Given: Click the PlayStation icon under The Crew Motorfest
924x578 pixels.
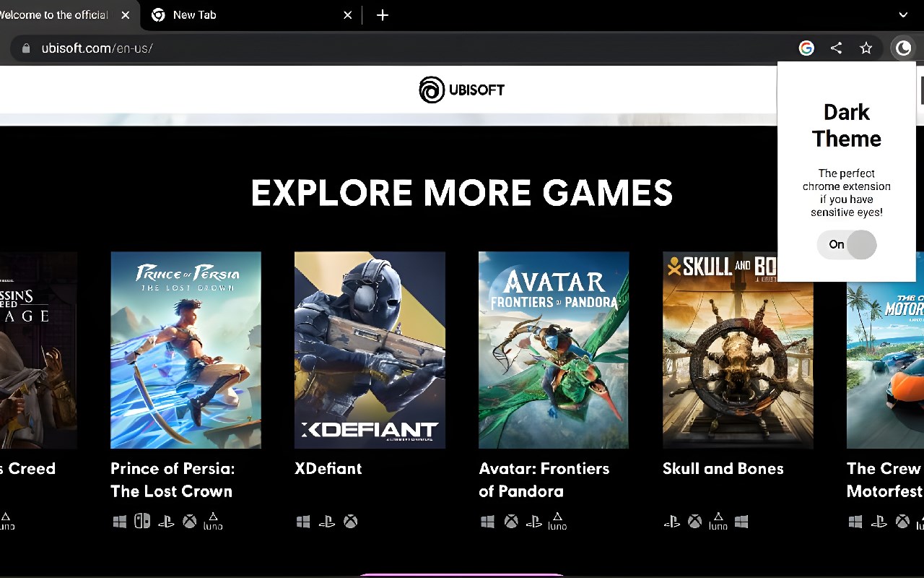Looking at the screenshot, I should (879, 522).
